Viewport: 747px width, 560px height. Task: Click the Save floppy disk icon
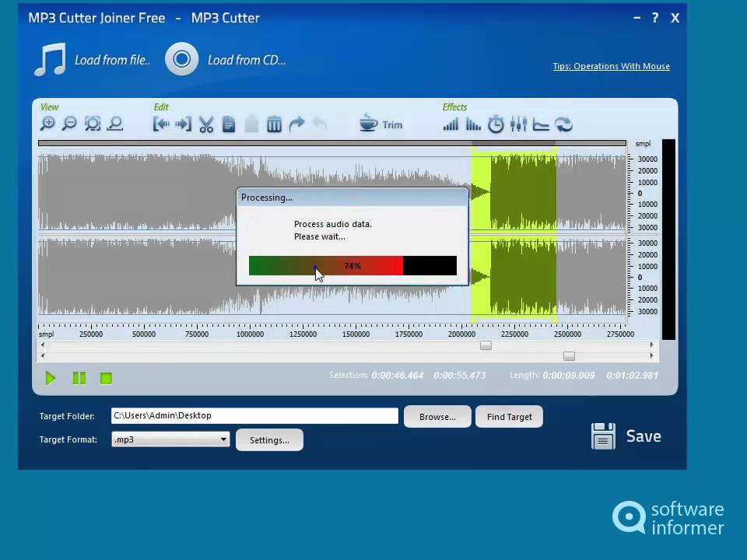point(603,436)
